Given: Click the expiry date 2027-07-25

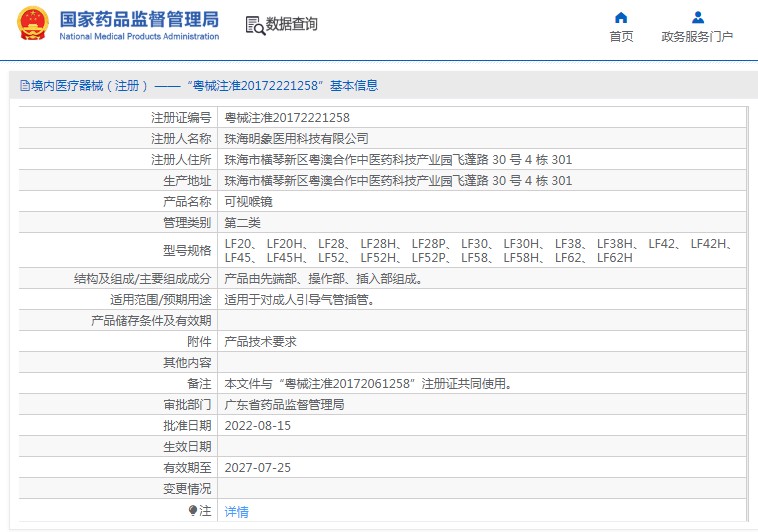Looking at the screenshot, I should pyautogui.click(x=257, y=467).
